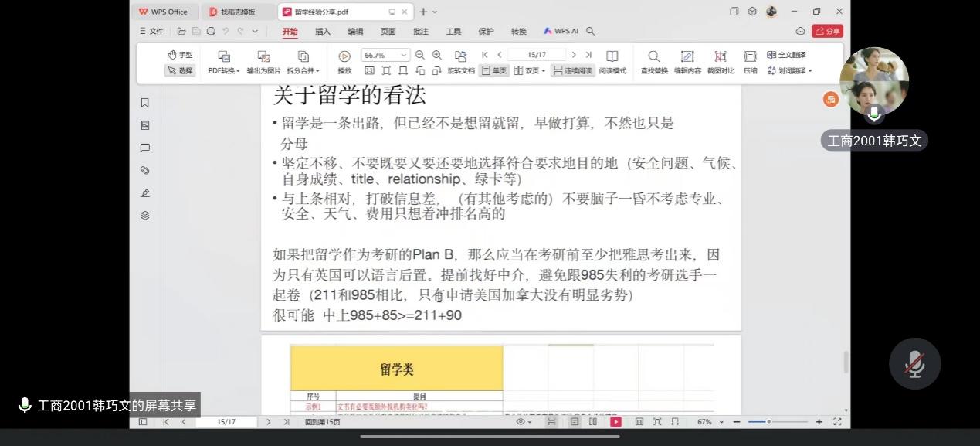Click the red Share (分享) button

pos(827,32)
